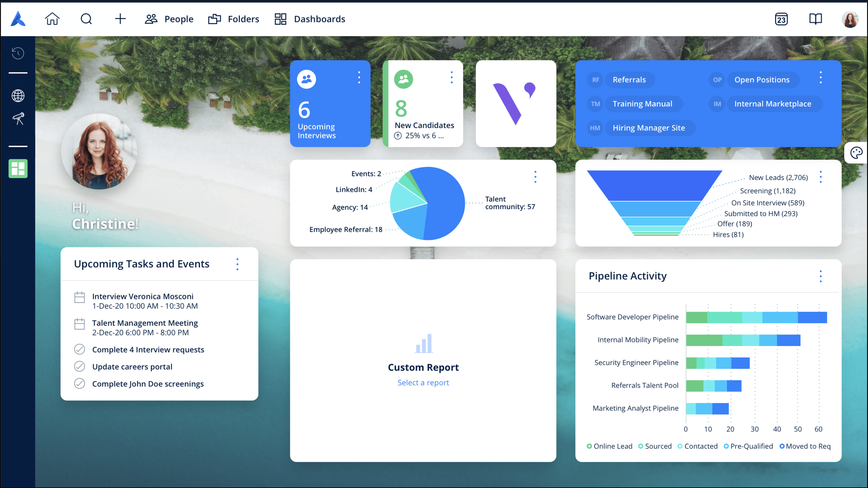The height and width of the screenshot is (488, 868).
Task: Open the Dashboards menu
Action: [310, 19]
